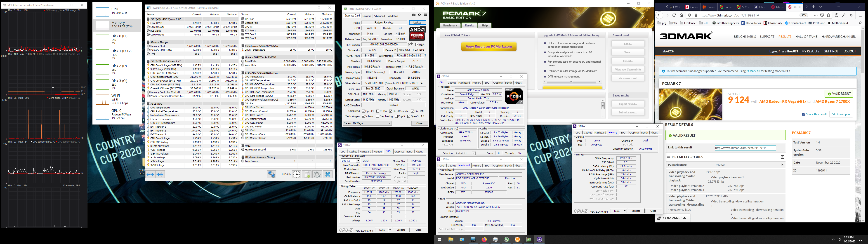Click View Result on PCMark.com button
This screenshot has width=868, height=244.
488,47
